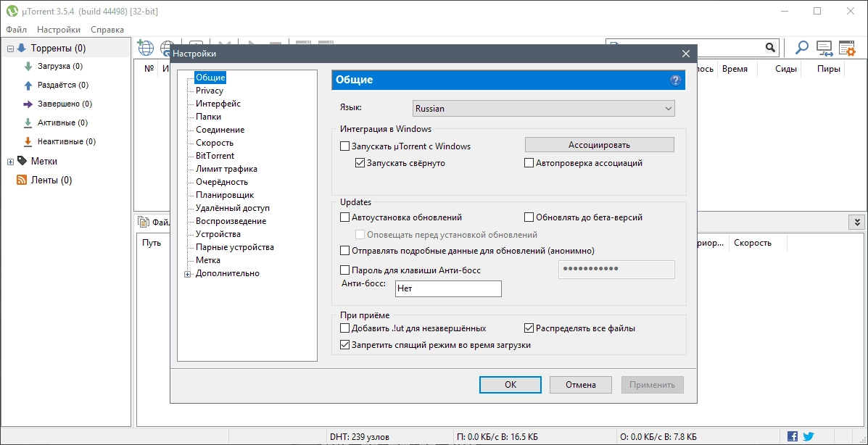The width and height of the screenshot is (868, 445).
Task: Click the Скорость column header in detail pane
Action: [752, 243]
